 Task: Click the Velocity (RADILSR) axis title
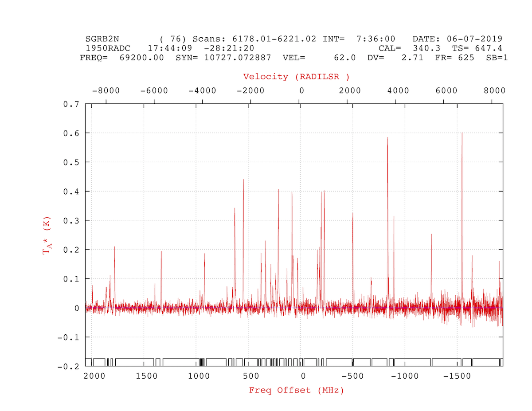click(296, 77)
